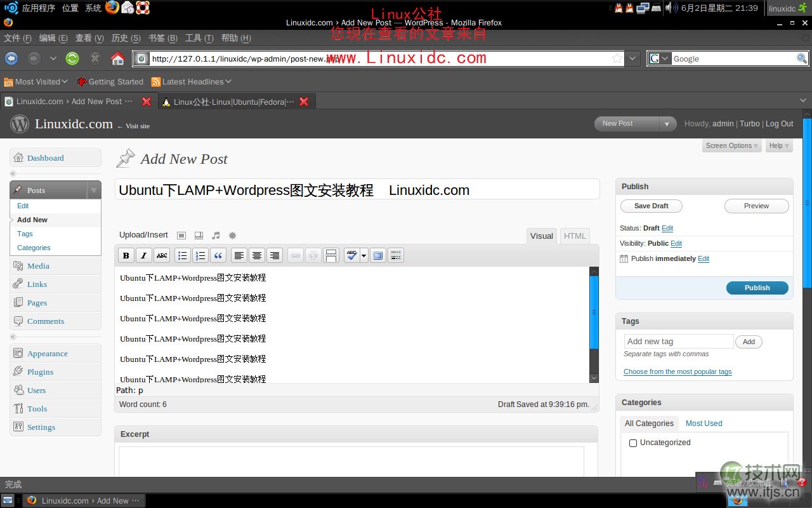Align text center in the editor

257,255
